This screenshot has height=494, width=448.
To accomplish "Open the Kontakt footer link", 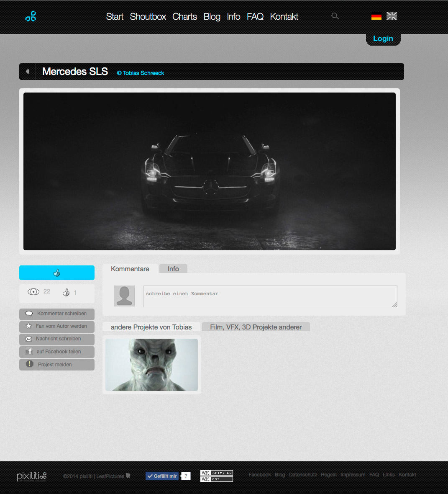I will 407,475.
